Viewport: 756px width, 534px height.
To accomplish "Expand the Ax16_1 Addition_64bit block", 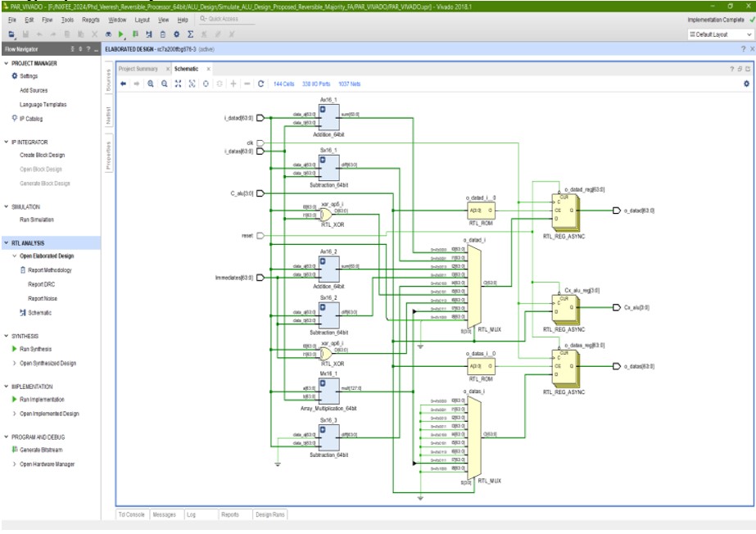I will point(324,108).
